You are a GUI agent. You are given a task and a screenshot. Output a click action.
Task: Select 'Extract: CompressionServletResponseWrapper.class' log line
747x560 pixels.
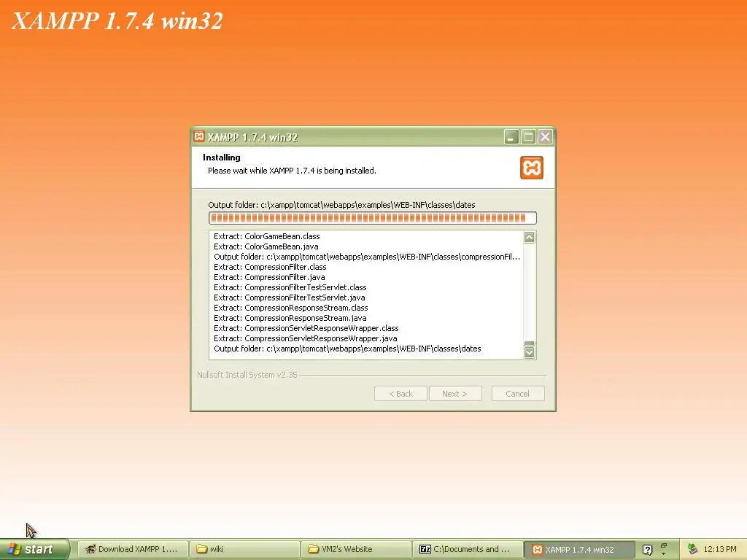[x=306, y=328]
